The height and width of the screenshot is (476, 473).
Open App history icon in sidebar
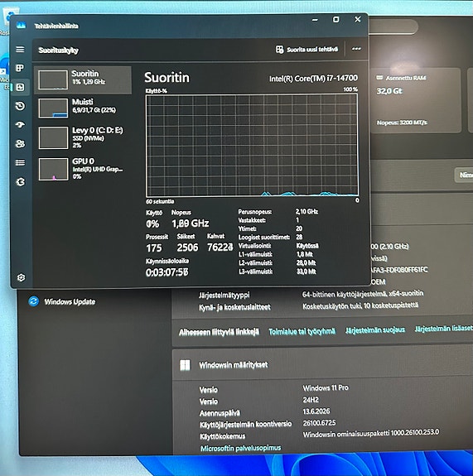click(x=21, y=106)
